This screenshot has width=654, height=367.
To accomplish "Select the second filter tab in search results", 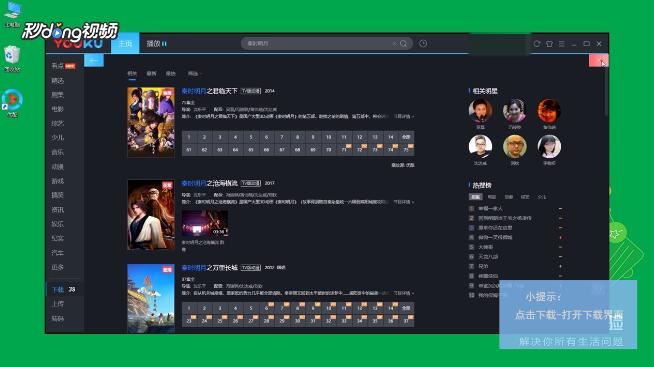I will pyautogui.click(x=151, y=73).
